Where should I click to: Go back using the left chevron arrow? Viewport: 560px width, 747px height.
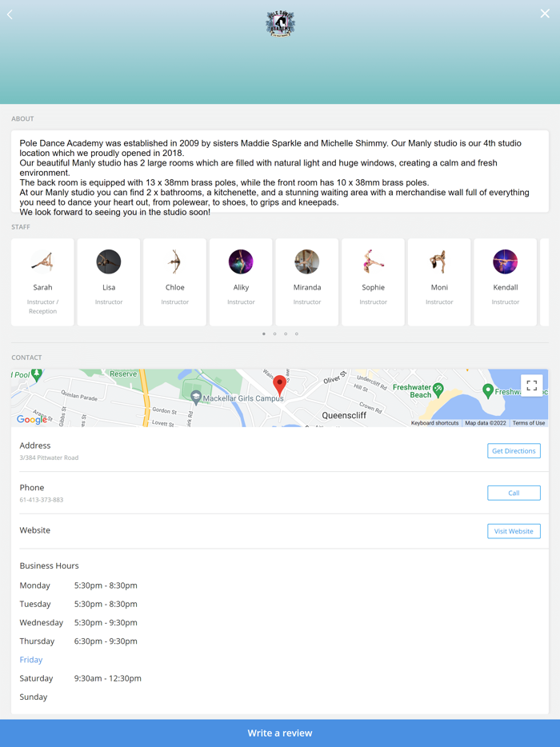click(10, 14)
